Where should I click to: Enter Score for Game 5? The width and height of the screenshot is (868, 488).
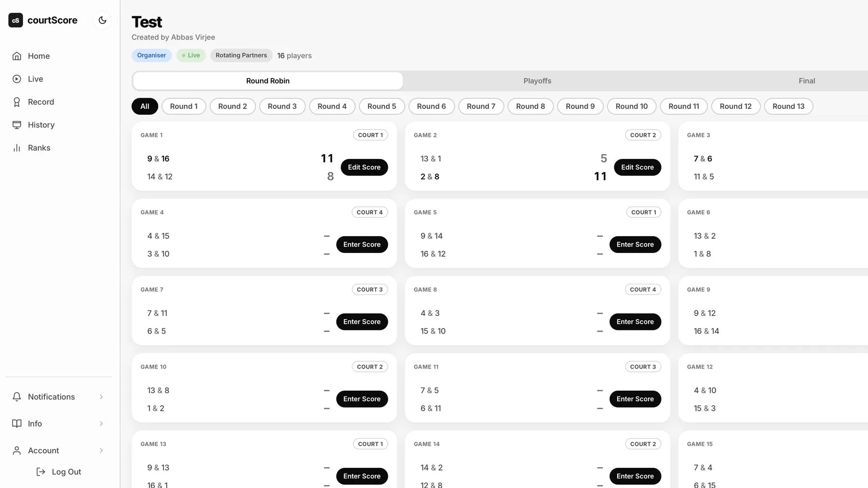pyautogui.click(x=635, y=244)
